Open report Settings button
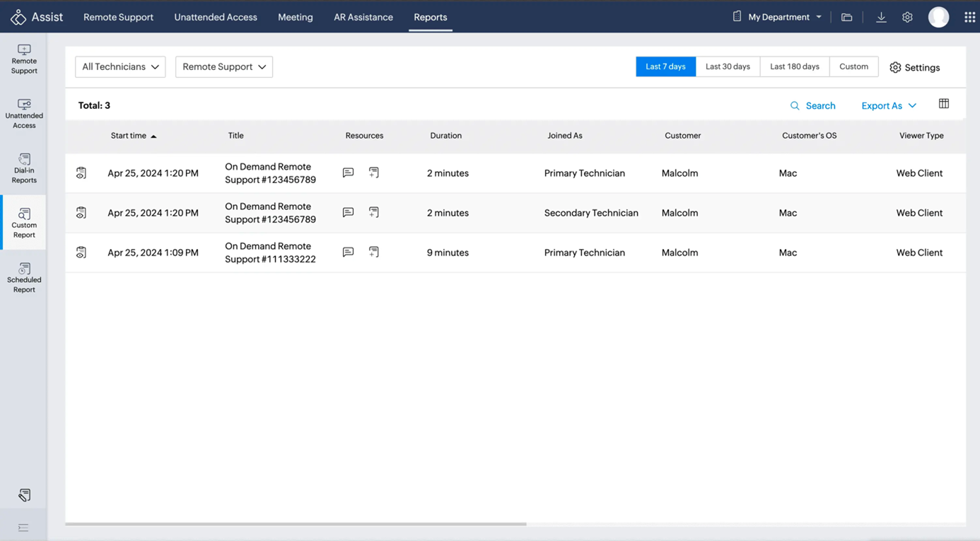This screenshot has width=980, height=541. click(x=914, y=67)
